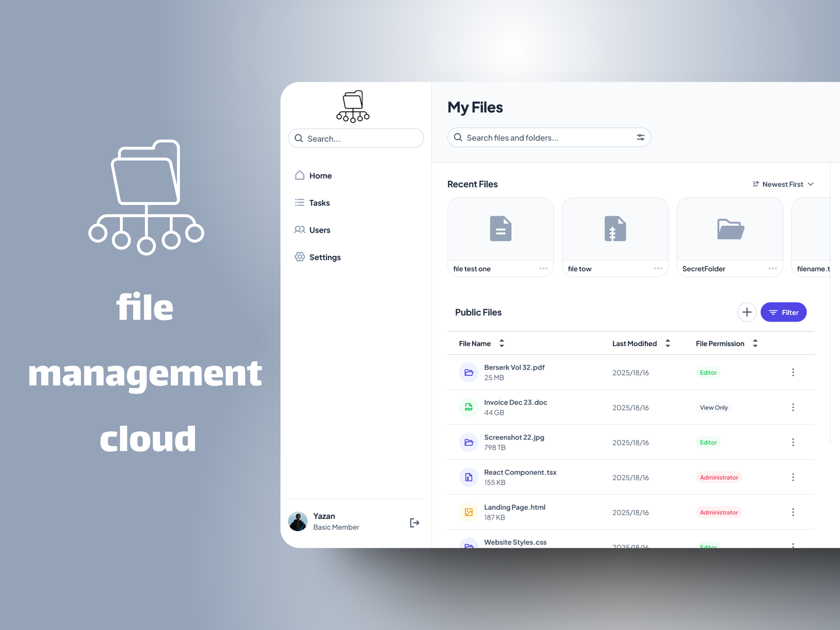Click the Landing Page.html image icon
The height and width of the screenshot is (630, 840).
(469, 512)
